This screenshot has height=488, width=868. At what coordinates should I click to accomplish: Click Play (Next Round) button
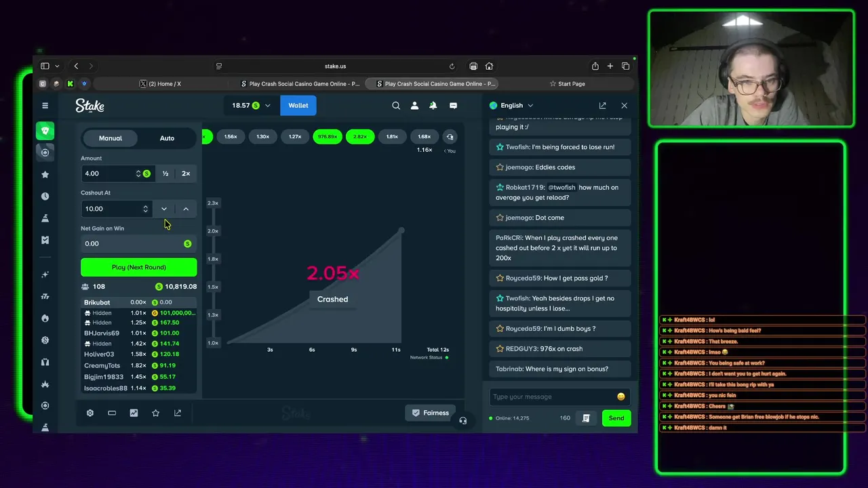click(139, 267)
